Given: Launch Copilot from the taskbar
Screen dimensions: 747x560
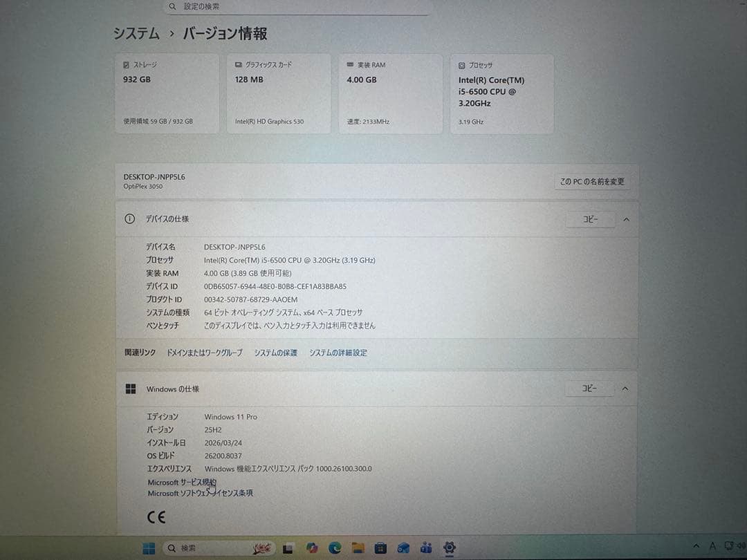Looking at the screenshot, I should (x=311, y=548).
